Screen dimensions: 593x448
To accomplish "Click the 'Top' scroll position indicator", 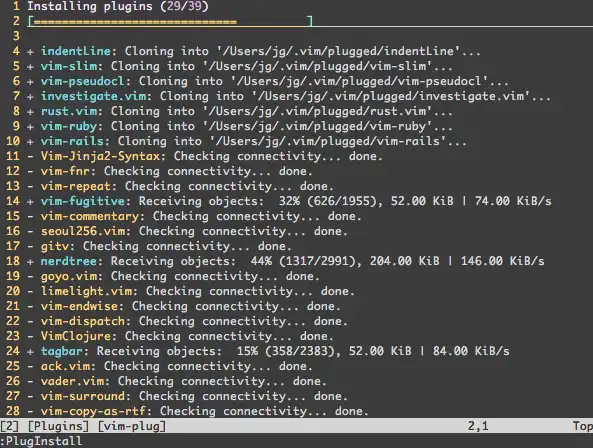I will [x=583, y=426].
